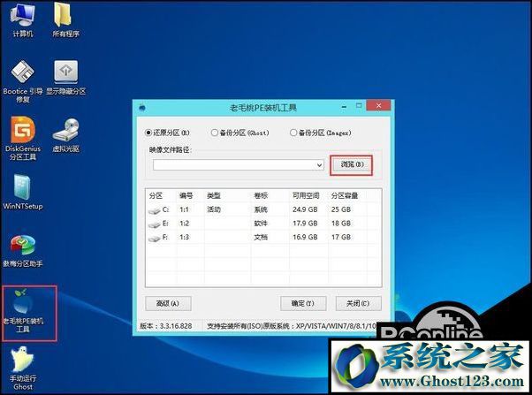Sort by 可用空间 column header

(x=306, y=195)
